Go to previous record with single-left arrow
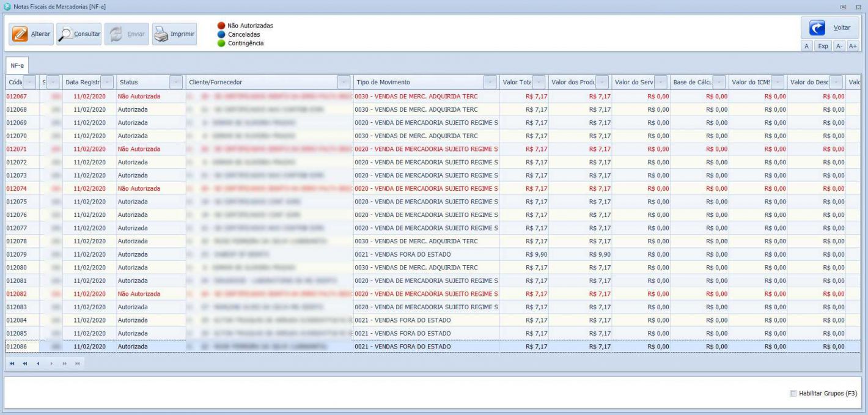868x415 pixels. tap(38, 363)
